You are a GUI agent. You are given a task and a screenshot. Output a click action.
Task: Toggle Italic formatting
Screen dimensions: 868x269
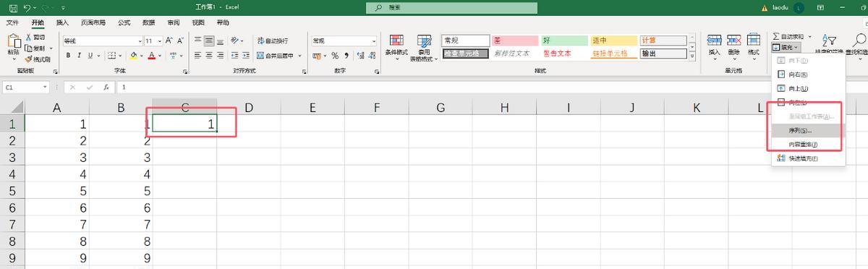click(79, 55)
